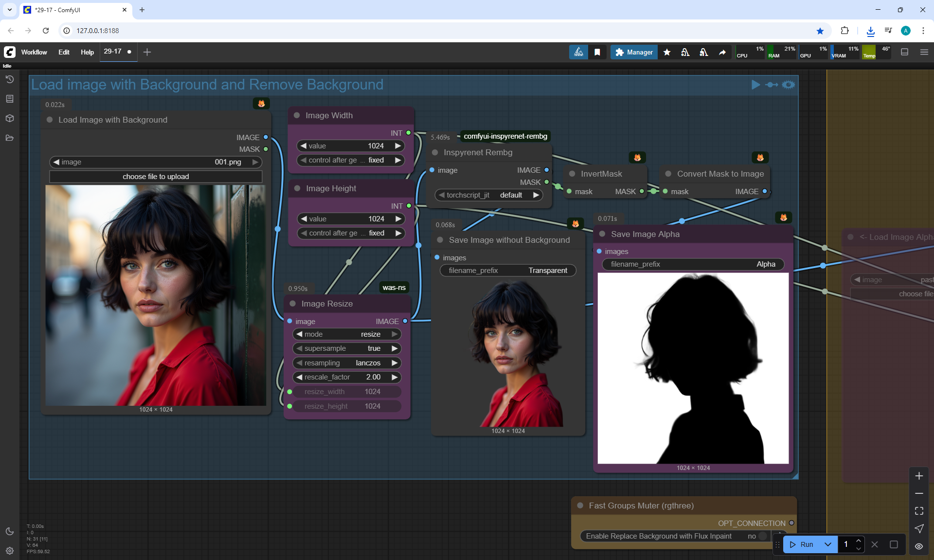Open the Workflow menu
Image resolution: width=934 pixels, height=560 pixels.
(x=34, y=52)
